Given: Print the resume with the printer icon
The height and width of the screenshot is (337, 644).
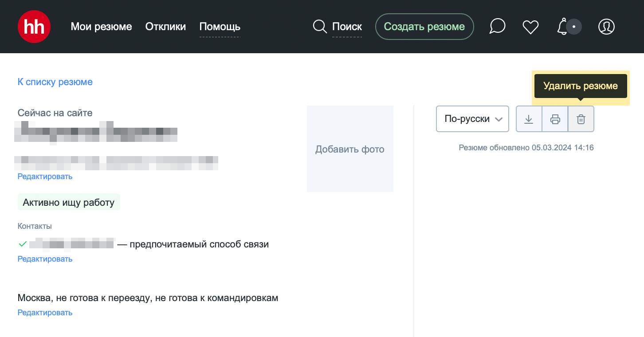Looking at the screenshot, I should 555,119.
